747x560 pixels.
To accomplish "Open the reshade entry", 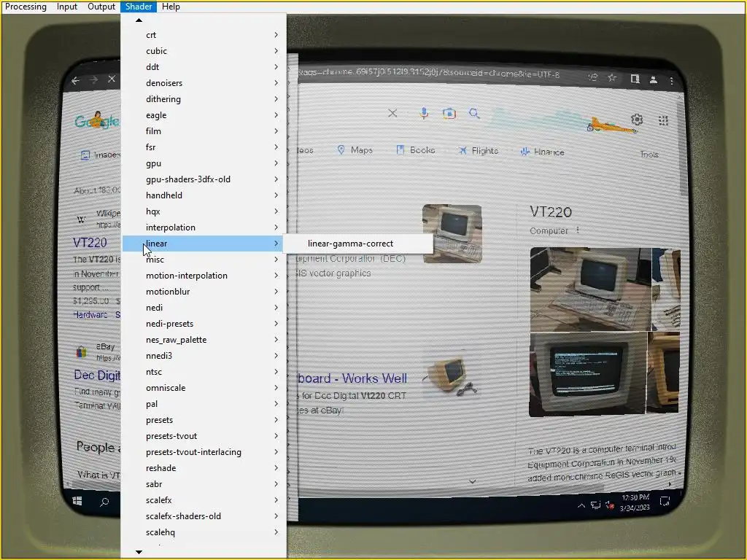I will [x=204, y=468].
